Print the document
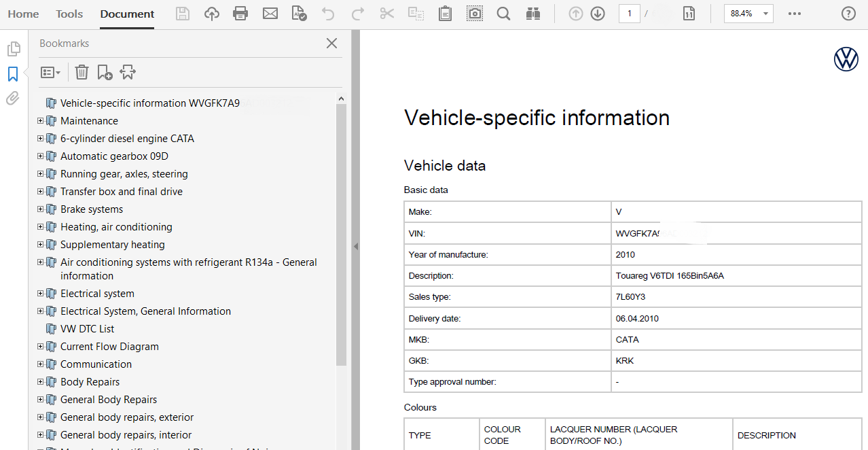This screenshot has width=868, height=450. 240,13
